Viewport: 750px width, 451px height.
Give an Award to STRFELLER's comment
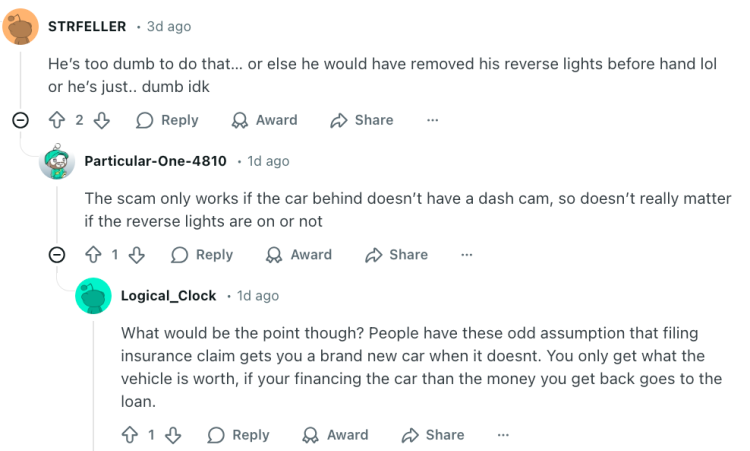[265, 120]
